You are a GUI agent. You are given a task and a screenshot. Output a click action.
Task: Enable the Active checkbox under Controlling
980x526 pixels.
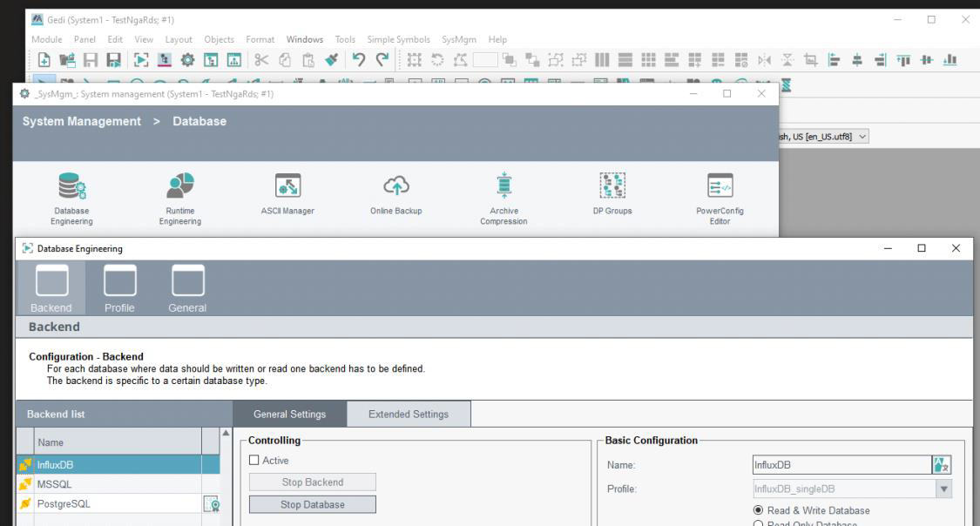click(x=253, y=460)
